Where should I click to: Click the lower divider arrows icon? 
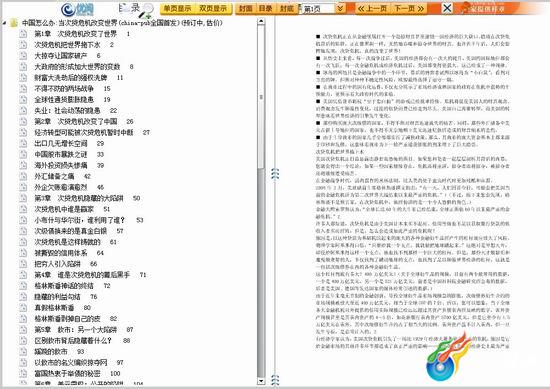click(275, 381)
